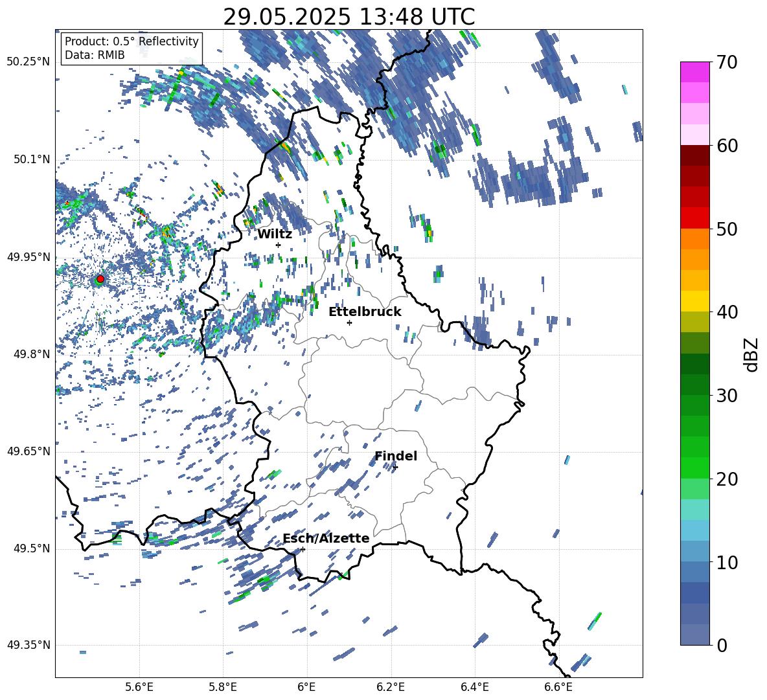Screen dimensions: 767x700
Task: Click the colorbar 50 tick label
Action: tap(727, 229)
